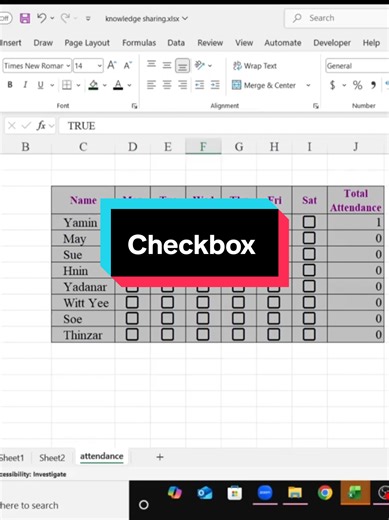This screenshot has width=389, height=520.
Task: Check Witt Yee's Mon checkbox
Action: (132, 302)
